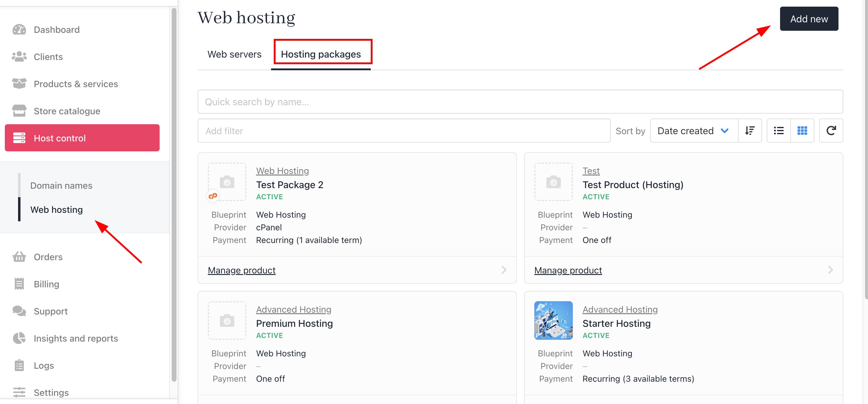Click cPanel badge on Test Package 2

pyautogui.click(x=213, y=196)
